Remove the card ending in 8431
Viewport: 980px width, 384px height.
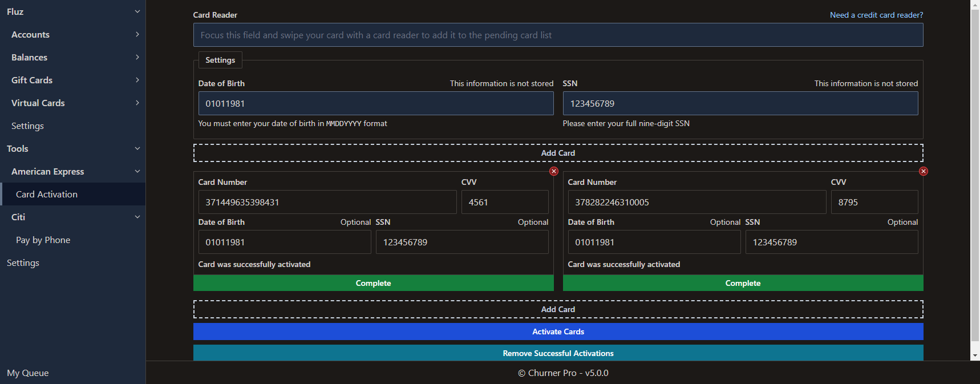pyautogui.click(x=553, y=171)
